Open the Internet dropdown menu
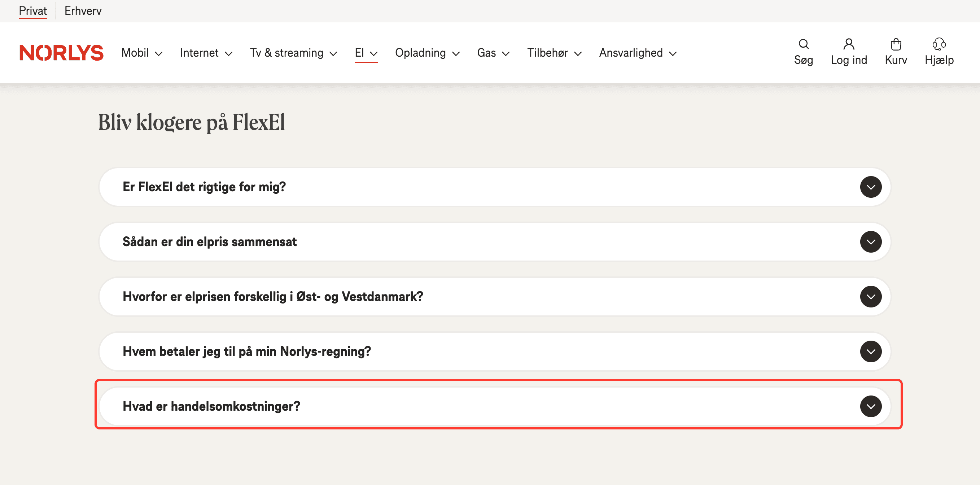Viewport: 980px width, 485px height. [x=206, y=53]
